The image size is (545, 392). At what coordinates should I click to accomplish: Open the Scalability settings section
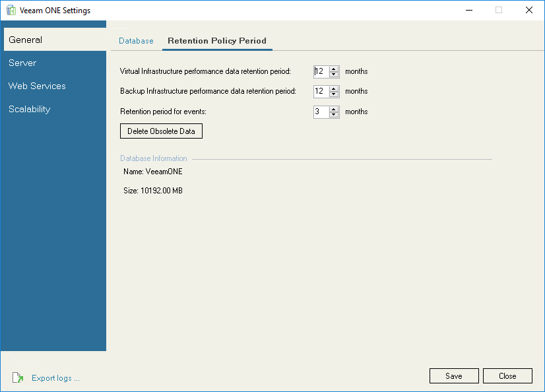coord(29,109)
